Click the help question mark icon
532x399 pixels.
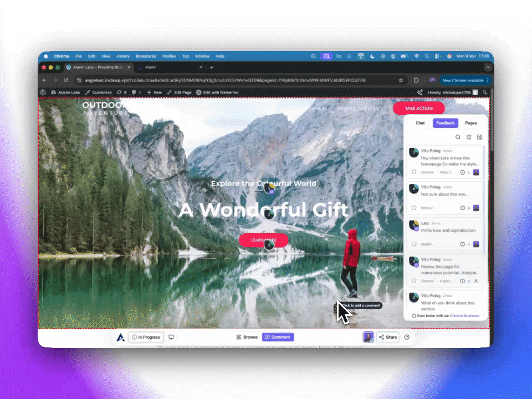click(x=407, y=337)
